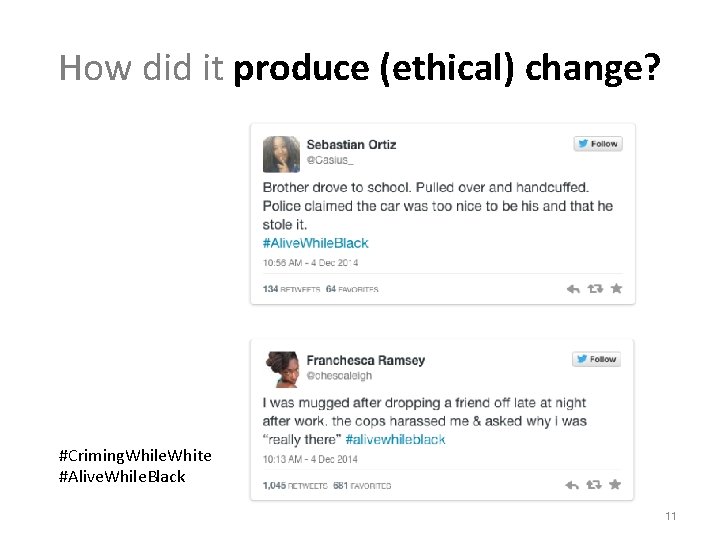Retweet Sebastian Ortiz's tweet

pyautogui.click(x=595, y=289)
